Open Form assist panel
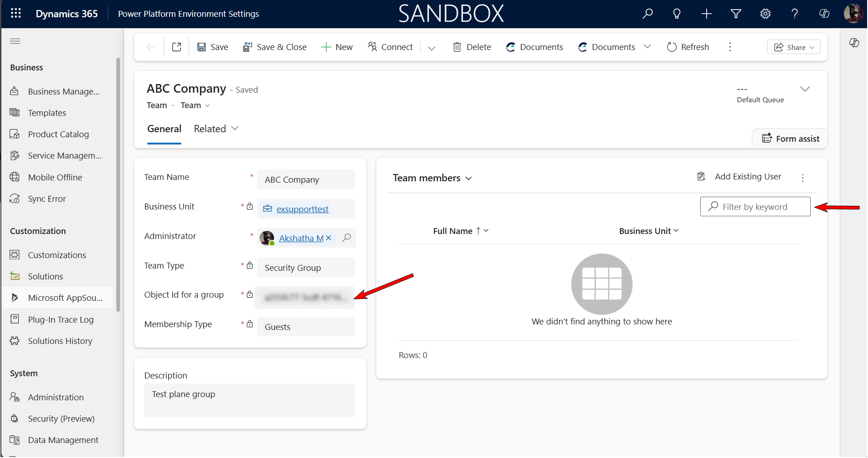This screenshot has width=868, height=458. click(x=790, y=139)
